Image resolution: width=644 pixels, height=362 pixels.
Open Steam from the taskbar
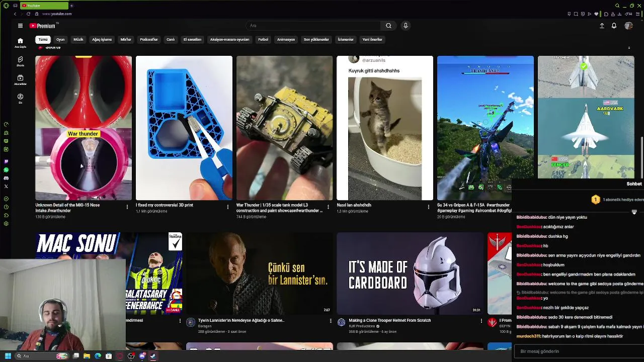pyautogui.click(x=153, y=356)
